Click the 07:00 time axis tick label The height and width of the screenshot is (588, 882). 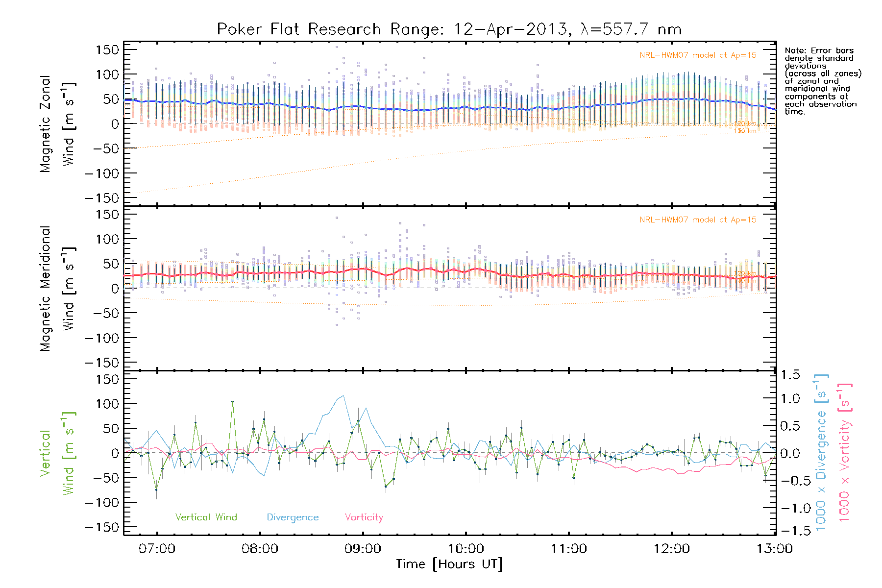157,548
